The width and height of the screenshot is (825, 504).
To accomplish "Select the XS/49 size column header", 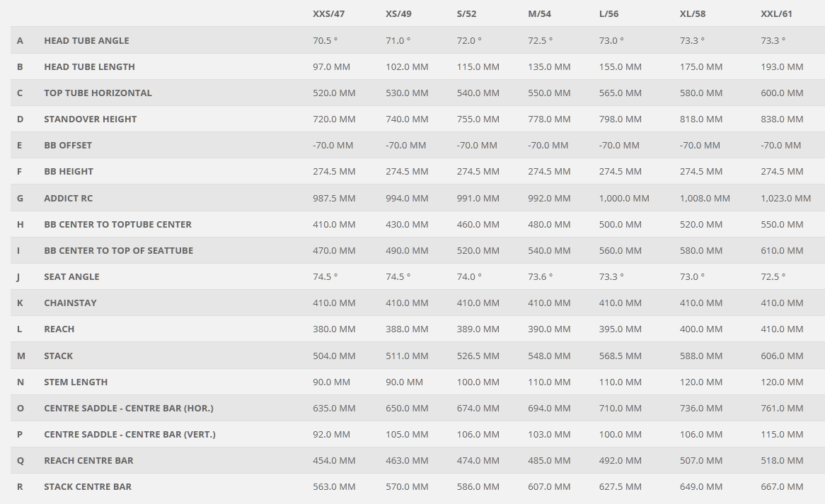I will tap(398, 13).
